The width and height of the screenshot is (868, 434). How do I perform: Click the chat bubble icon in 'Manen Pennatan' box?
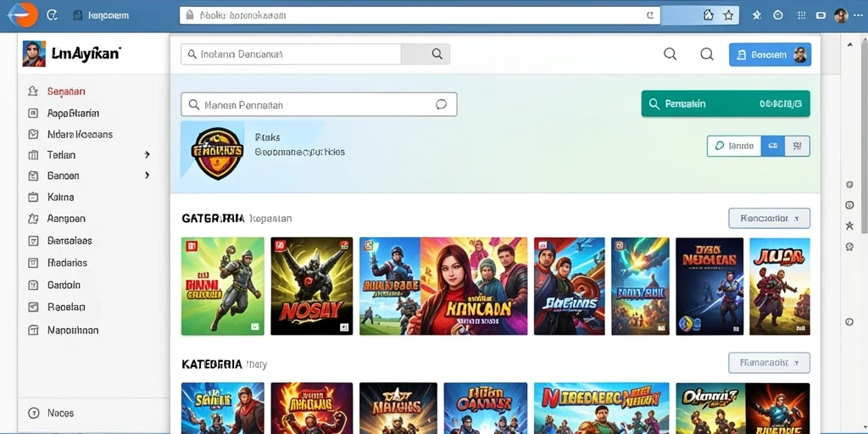[441, 104]
